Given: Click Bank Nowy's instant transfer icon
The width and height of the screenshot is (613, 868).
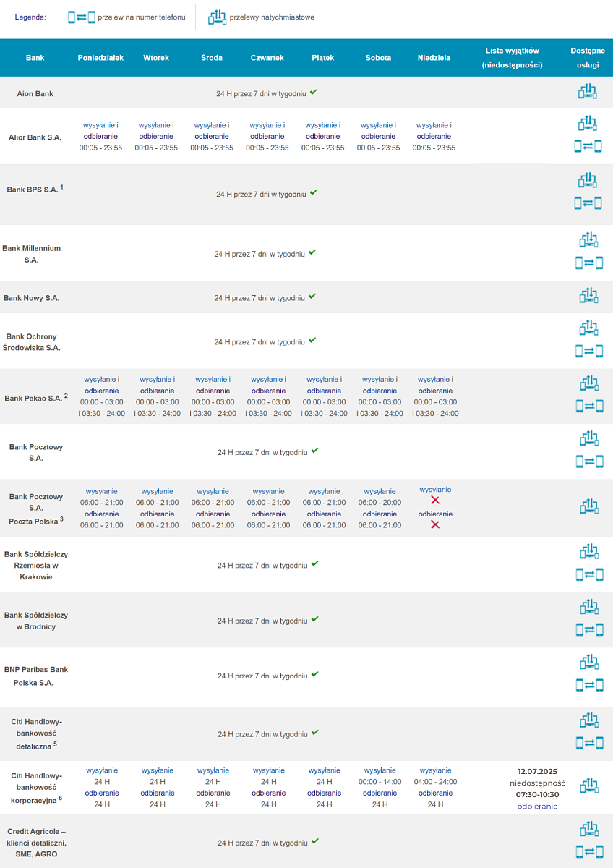Looking at the screenshot, I should click(x=588, y=296).
